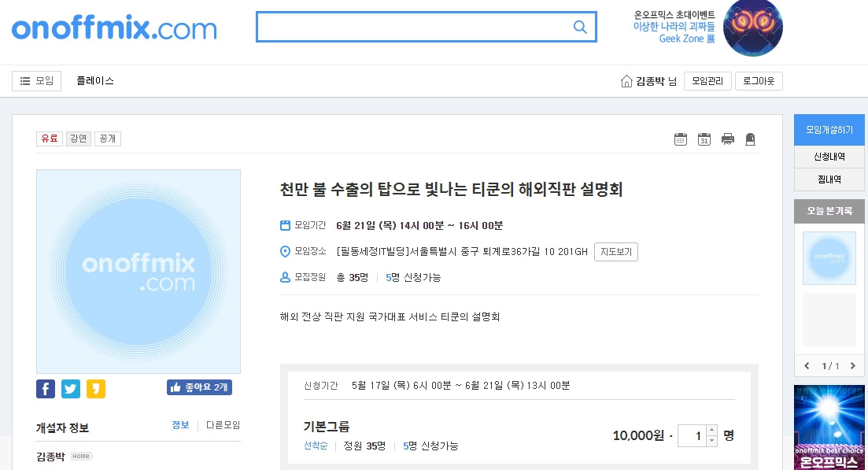Open the 플레이스 menu item
Screen dimensions: 868x470
95,81
